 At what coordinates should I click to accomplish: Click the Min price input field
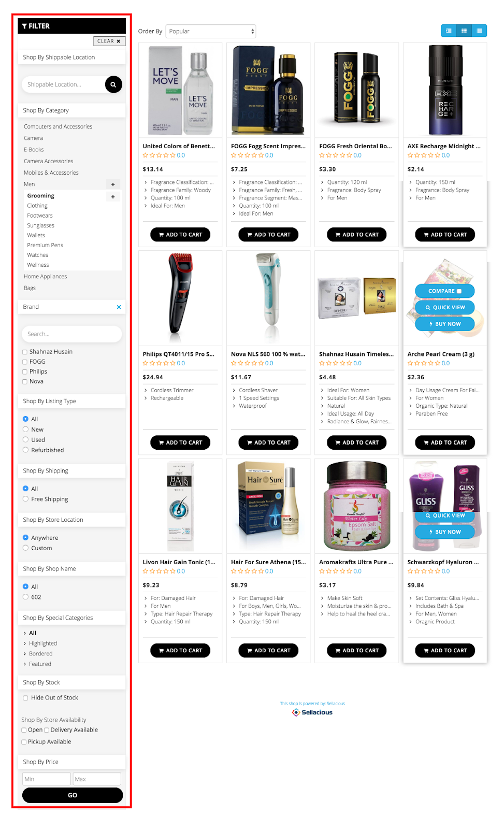(x=46, y=779)
